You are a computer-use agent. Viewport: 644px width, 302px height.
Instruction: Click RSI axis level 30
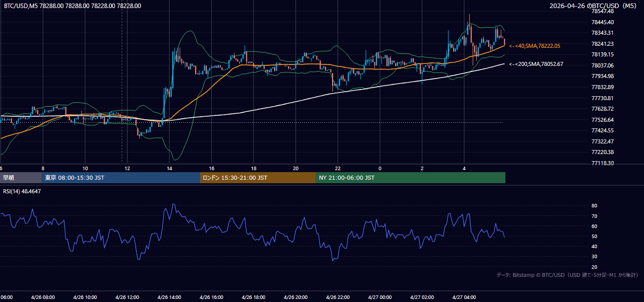(594, 257)
